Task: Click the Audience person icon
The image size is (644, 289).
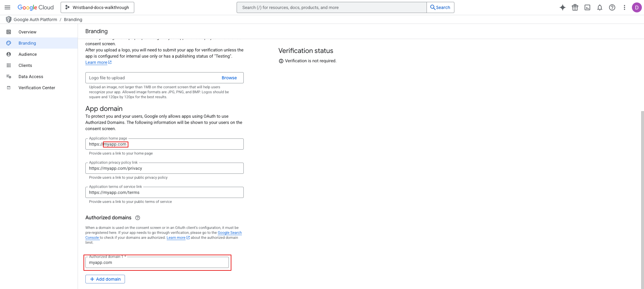Action: click(9, 54)
